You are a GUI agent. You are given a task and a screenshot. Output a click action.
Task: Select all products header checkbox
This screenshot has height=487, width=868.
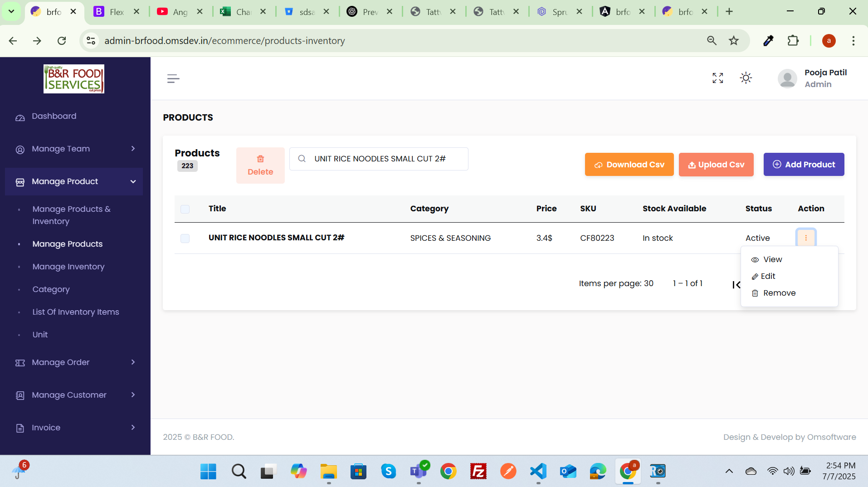coord(185,209)
